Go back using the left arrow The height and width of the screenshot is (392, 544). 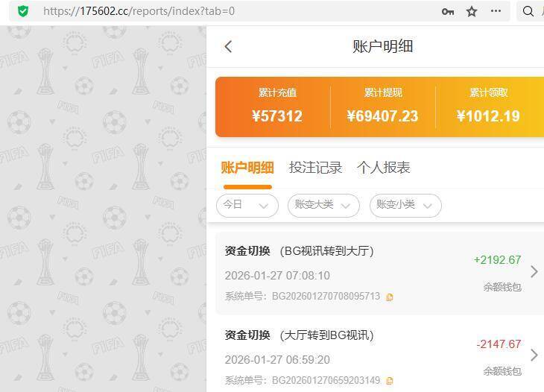tap(228, 46)
